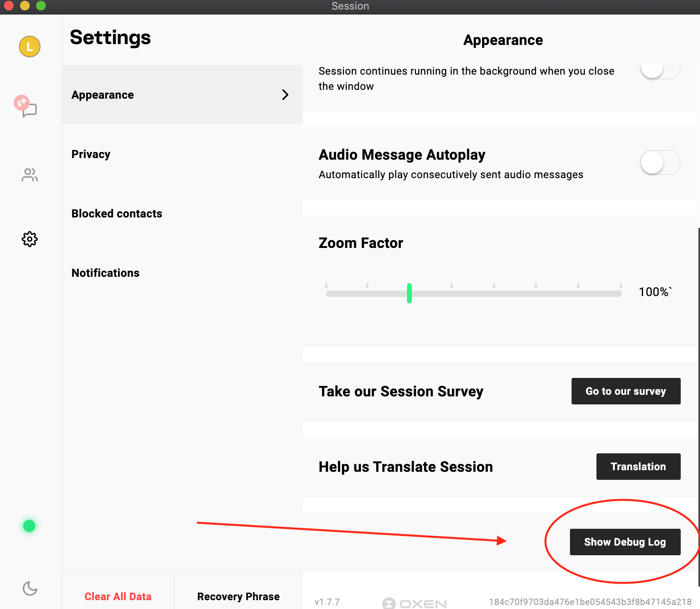Expand Appearance section chevron arrow

point(285,95)
